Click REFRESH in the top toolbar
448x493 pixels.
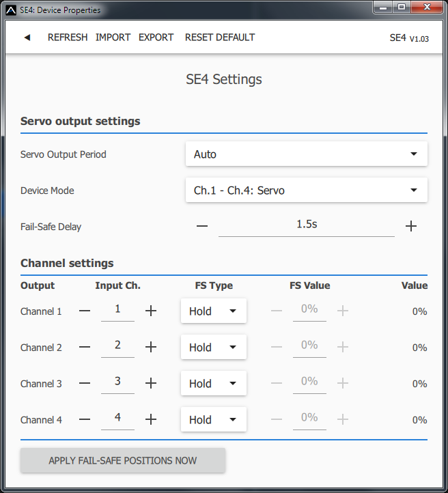(x=68, y=38)
